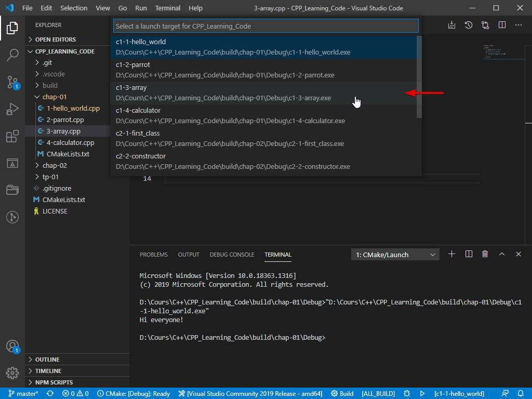This screenshot has width=532, height=399.
Task: Open the Explorer view in activity bar
Action: click(12, 28)
